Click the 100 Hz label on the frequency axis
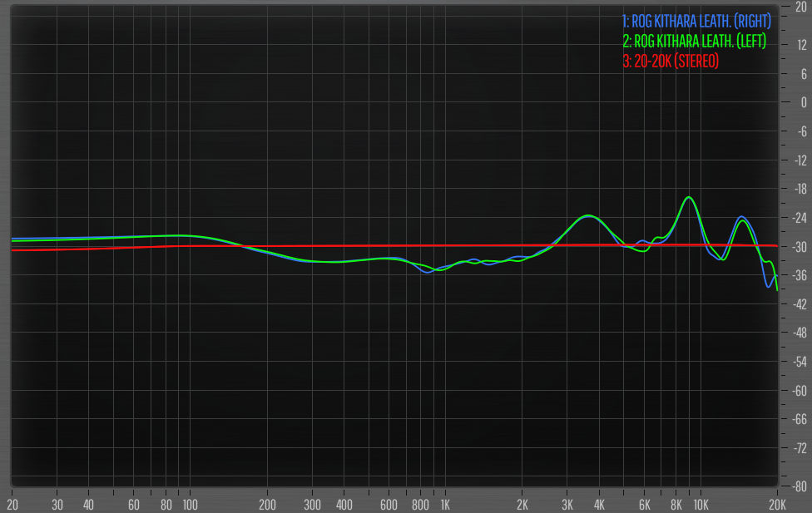The width and height of the screenshot is (812, 513). [190, 505]
